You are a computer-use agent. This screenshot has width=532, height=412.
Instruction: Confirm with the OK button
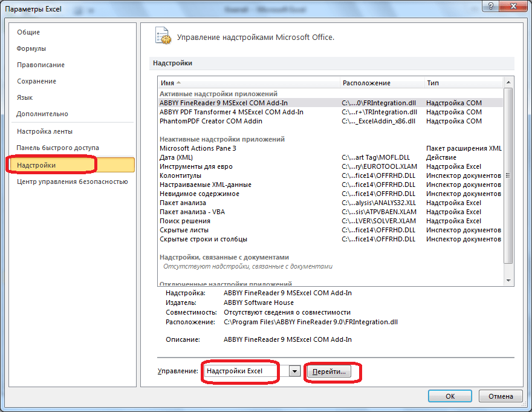click(x=450, y=396)
